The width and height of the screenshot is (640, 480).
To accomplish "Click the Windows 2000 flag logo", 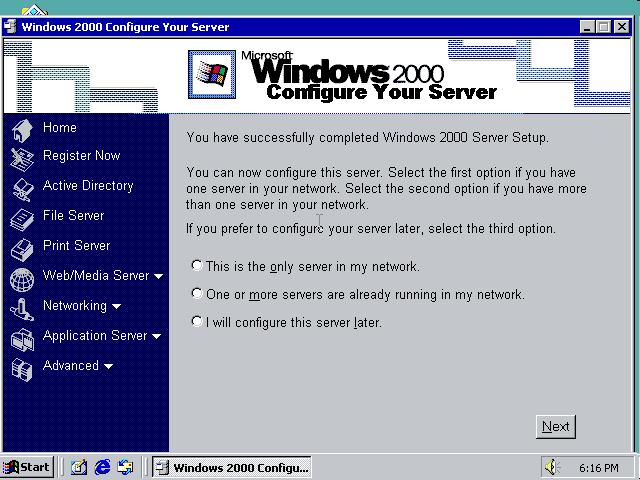I will [212, 74].
